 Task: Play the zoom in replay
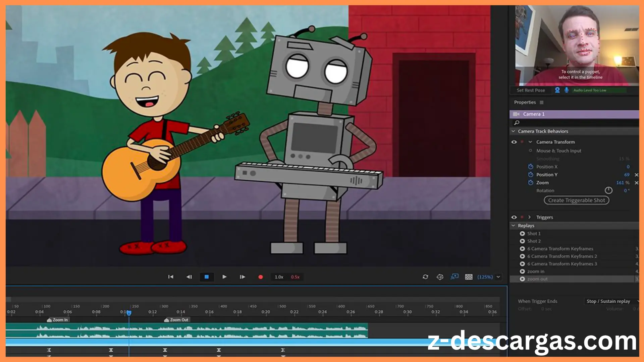pyautogui.click(x=522, y=271)
